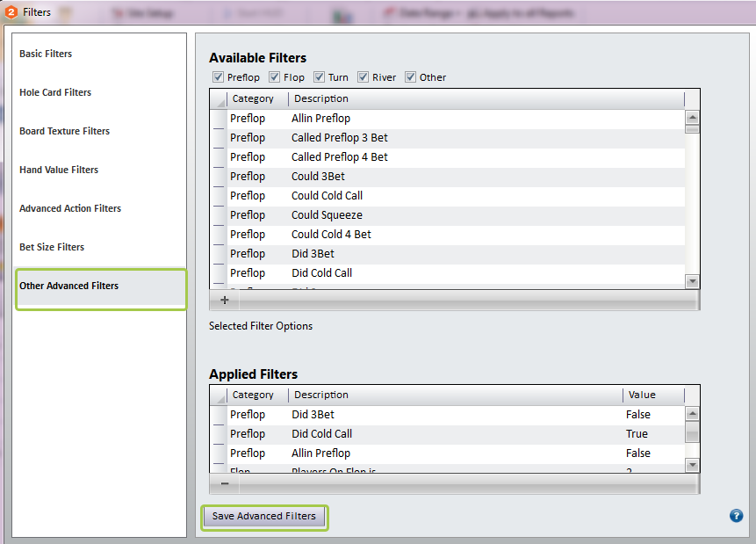Uncheck the Preflop checkbox
The image size is (756, 544).
coord(218,76)
